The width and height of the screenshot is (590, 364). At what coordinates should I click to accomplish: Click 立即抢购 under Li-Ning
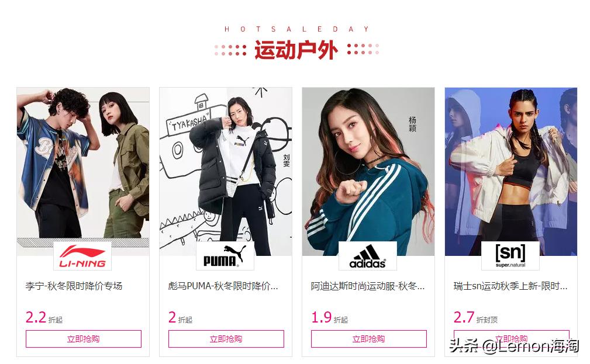tap(84, 339)
